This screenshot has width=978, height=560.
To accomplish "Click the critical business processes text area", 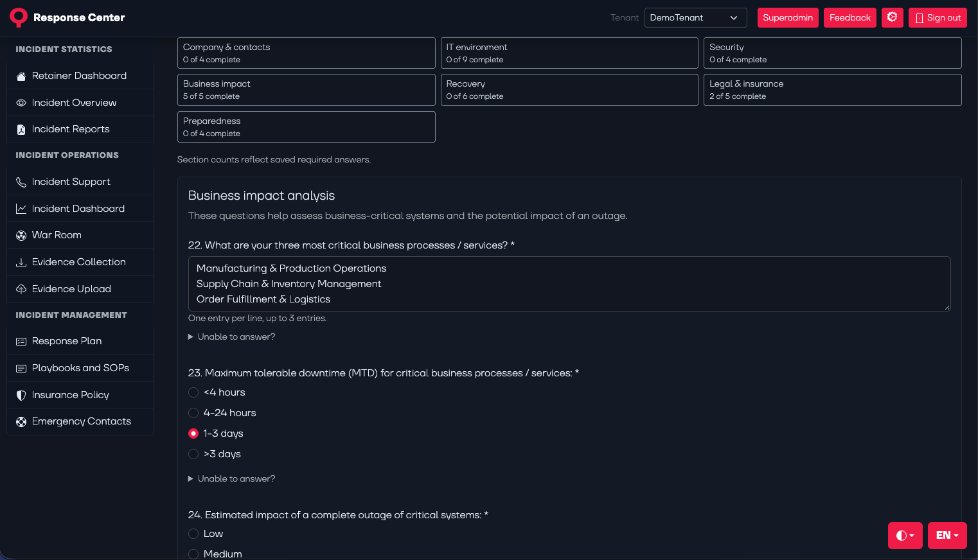I will [569, 284].
